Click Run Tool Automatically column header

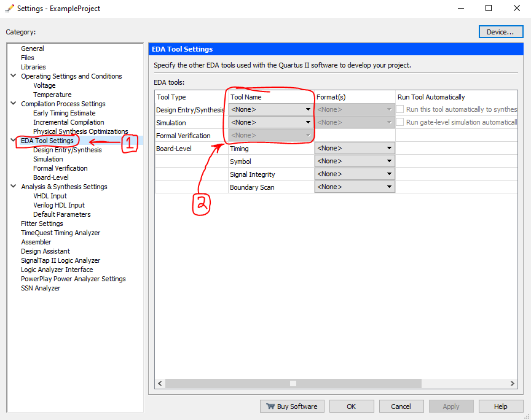click(x=456, y=97)
